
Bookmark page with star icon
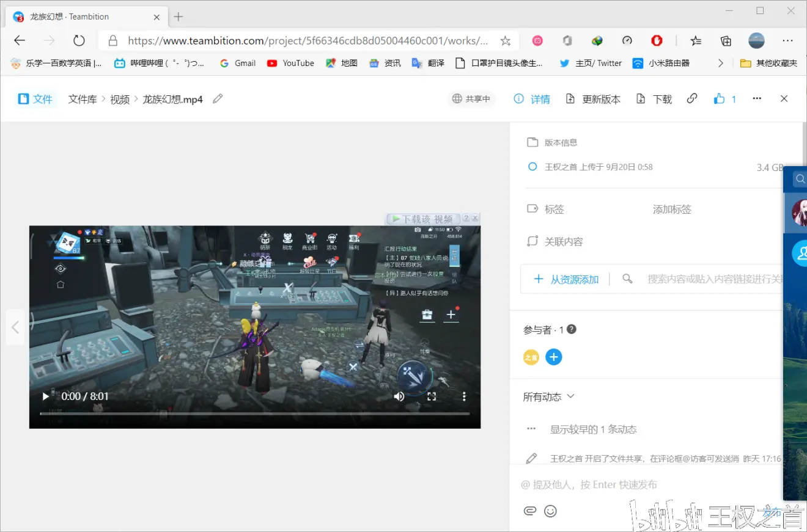point(505,41)
